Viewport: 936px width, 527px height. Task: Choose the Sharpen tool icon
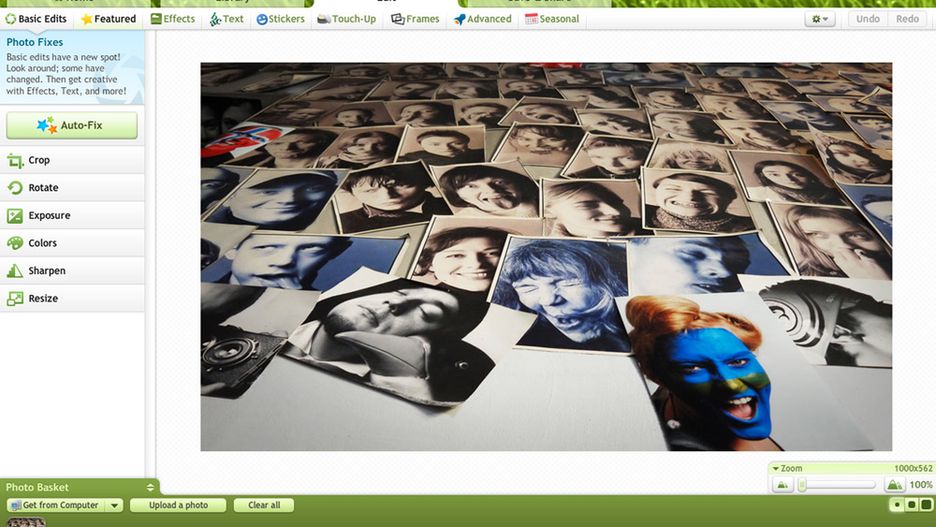click(x=15, y=271)
